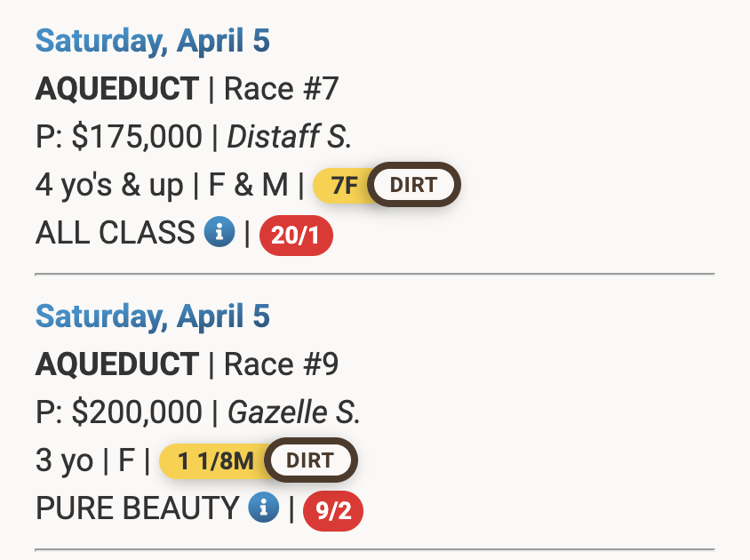The width and height of the screenshot is (750, 560).
Task: Click the Gazelle S. race name
Action: point(294,412)
